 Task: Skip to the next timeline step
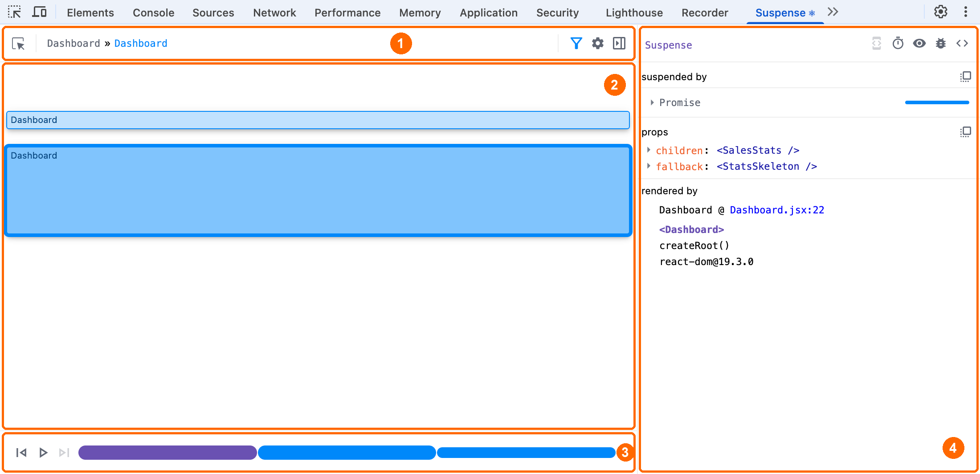click(64, 453)
